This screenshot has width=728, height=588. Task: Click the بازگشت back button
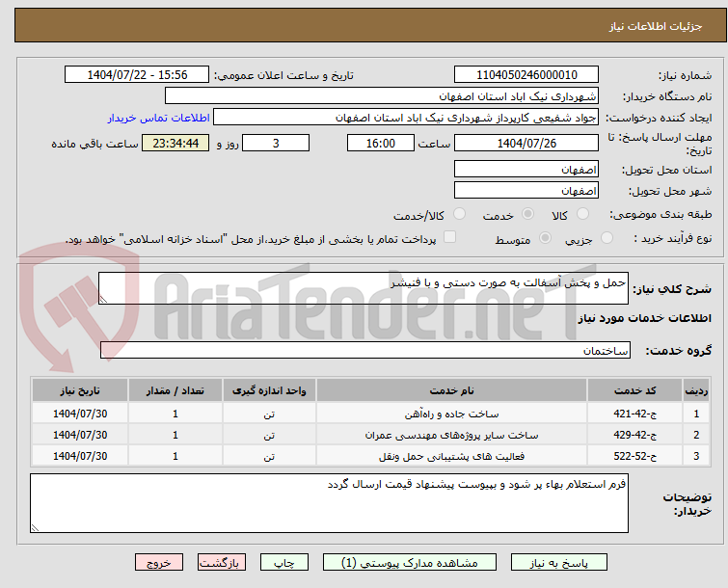click(x=222, y=563)
